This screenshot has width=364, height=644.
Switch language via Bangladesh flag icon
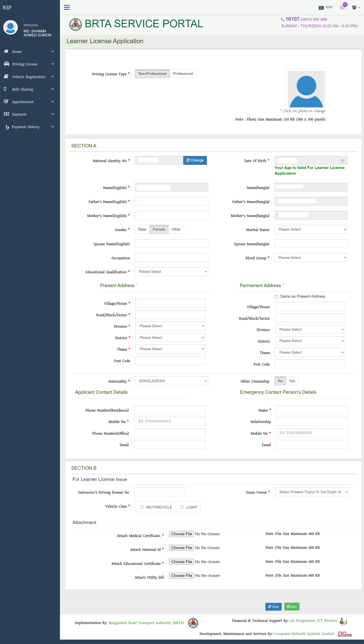click(321, 8)
